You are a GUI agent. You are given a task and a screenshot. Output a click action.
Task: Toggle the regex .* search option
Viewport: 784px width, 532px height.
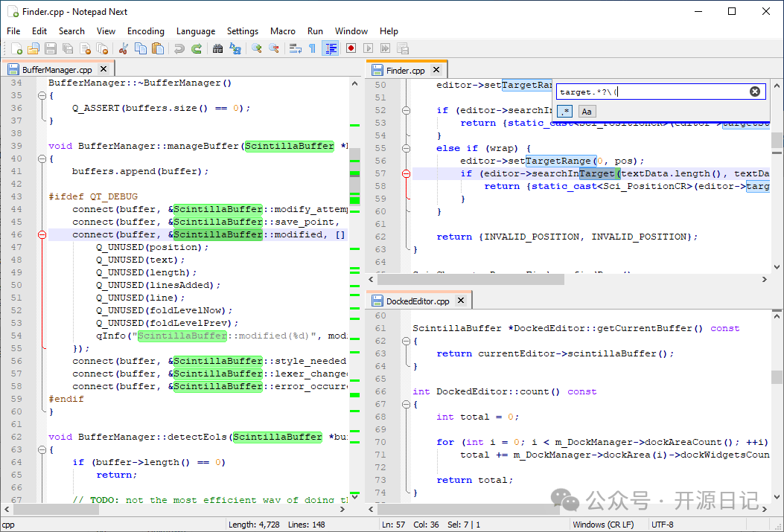pos(565,112)
